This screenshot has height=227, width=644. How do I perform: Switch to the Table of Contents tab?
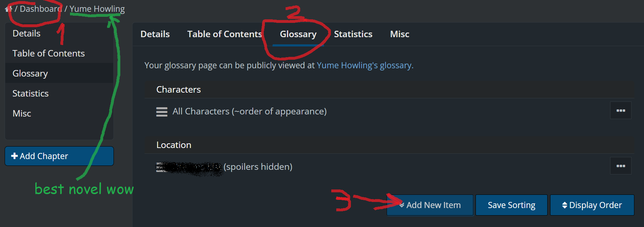coord(225,34)
